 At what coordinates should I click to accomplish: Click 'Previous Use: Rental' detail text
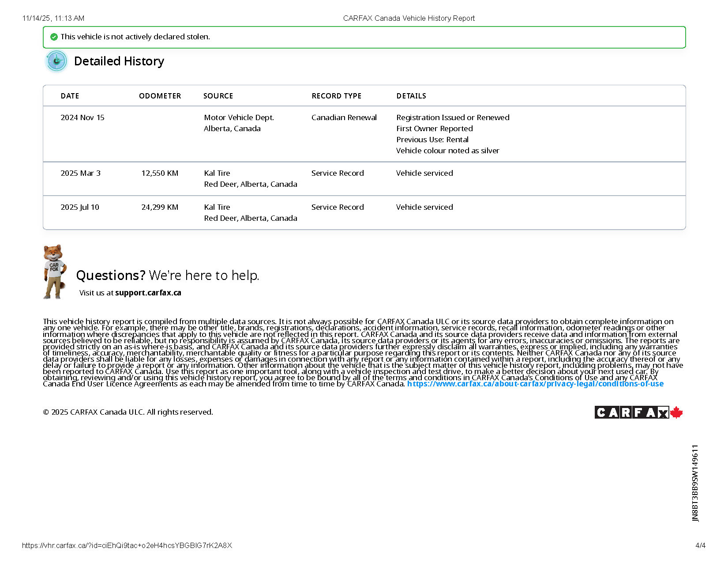[432, 140]
